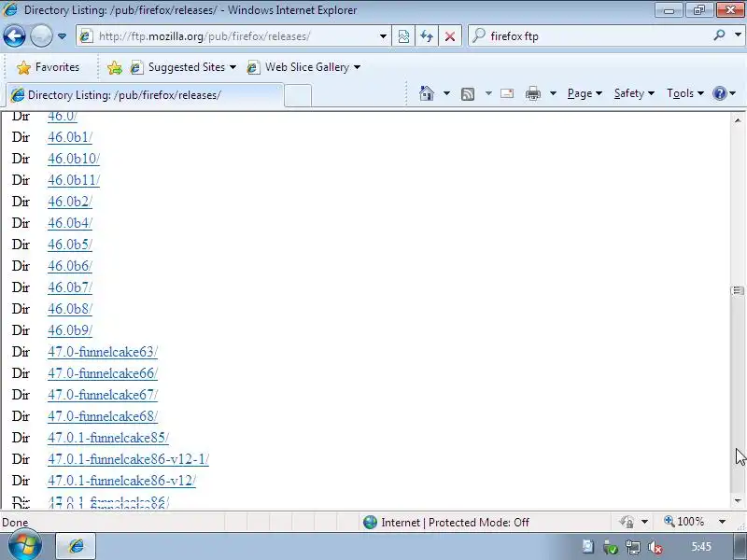The height and width of the screenshot is (560, 747).
Task: Open the 46.0b5/ directory link
Action: coord(70,245)
